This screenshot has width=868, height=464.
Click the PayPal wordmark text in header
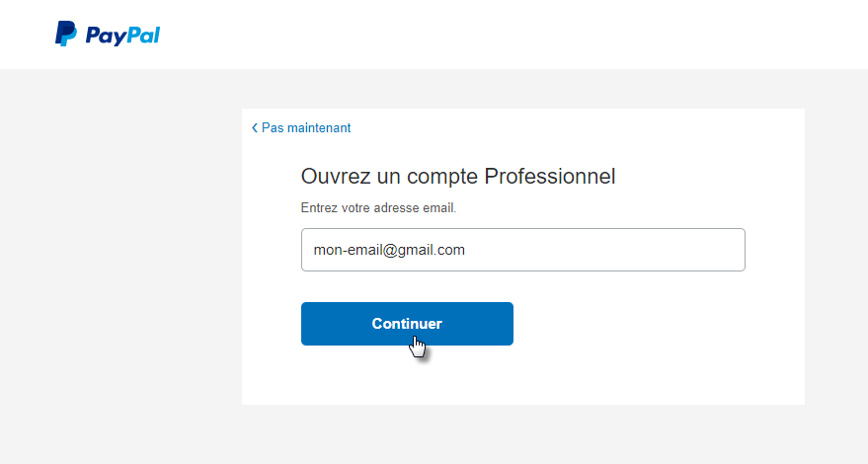tap(122, 36)
